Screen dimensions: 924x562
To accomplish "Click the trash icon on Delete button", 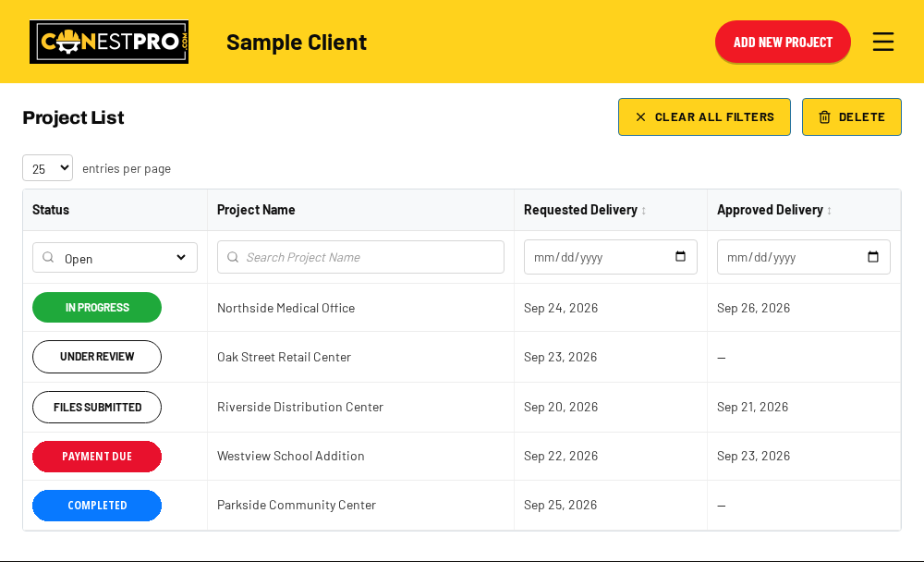I will coord(824,117).
